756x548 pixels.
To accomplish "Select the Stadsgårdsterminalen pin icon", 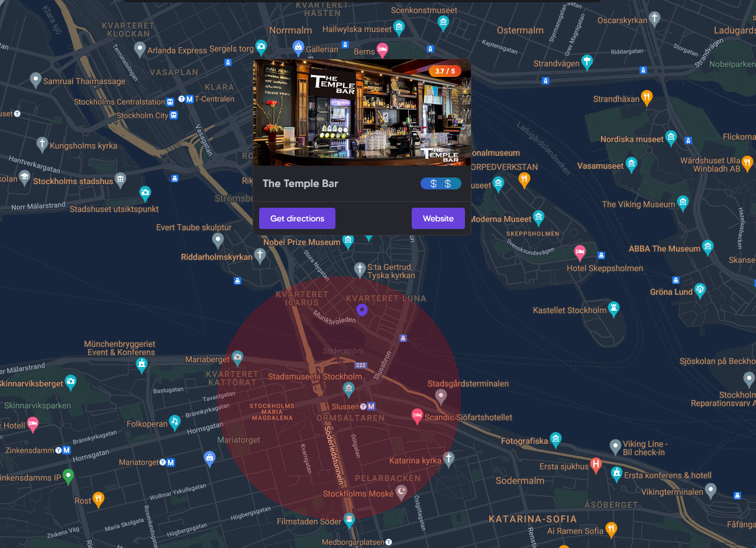I will point(441,396).
